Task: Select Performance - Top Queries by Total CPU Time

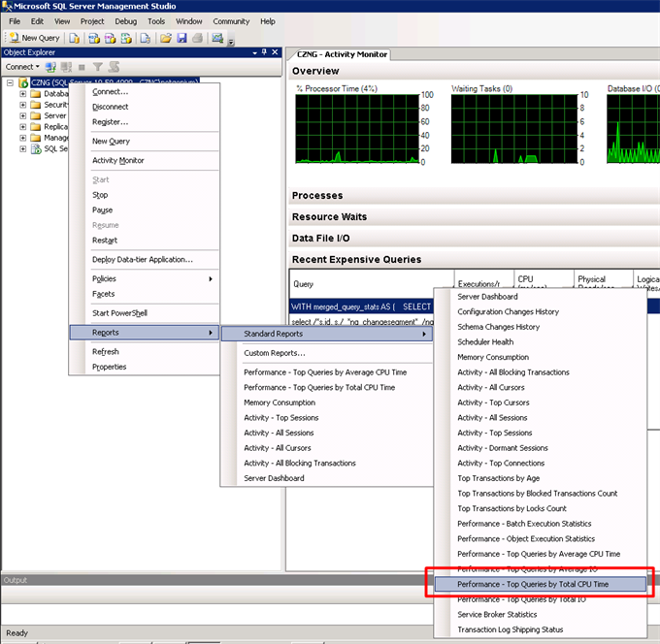Action: 541,584
